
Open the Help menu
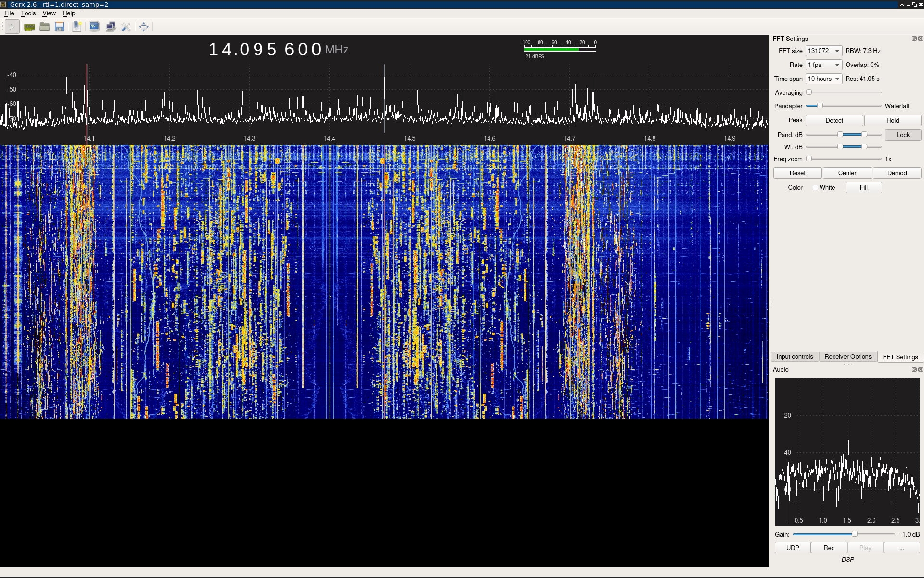tap(69, 13)
